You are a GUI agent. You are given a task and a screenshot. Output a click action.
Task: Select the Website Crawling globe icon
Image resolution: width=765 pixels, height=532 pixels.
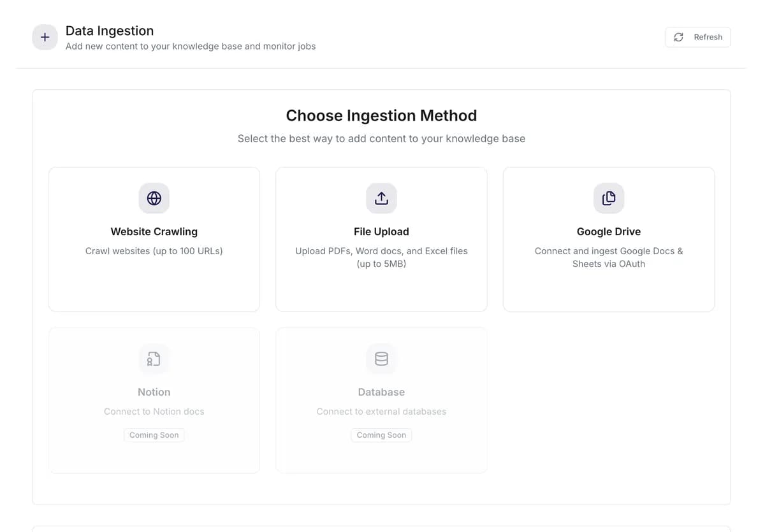[154, 198]
